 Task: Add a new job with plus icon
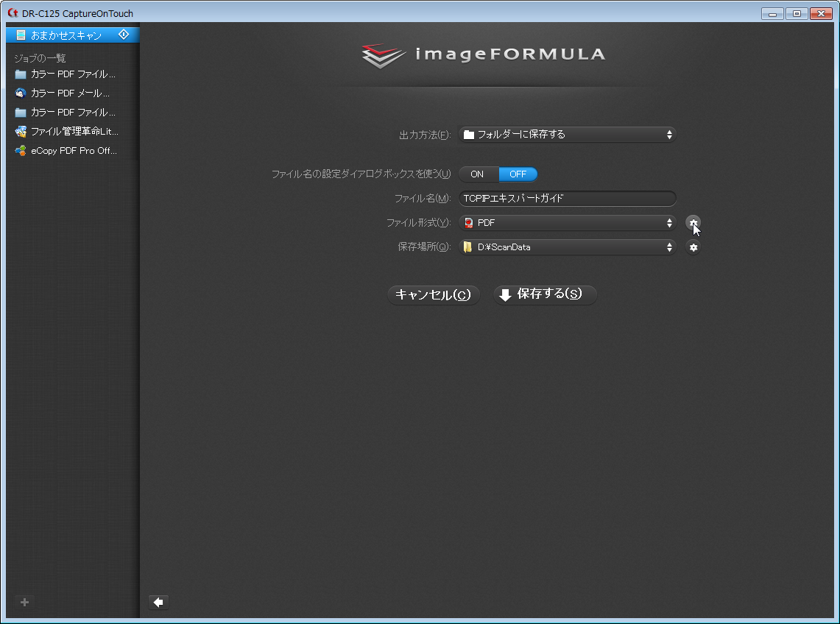click(x=24, y=602)
